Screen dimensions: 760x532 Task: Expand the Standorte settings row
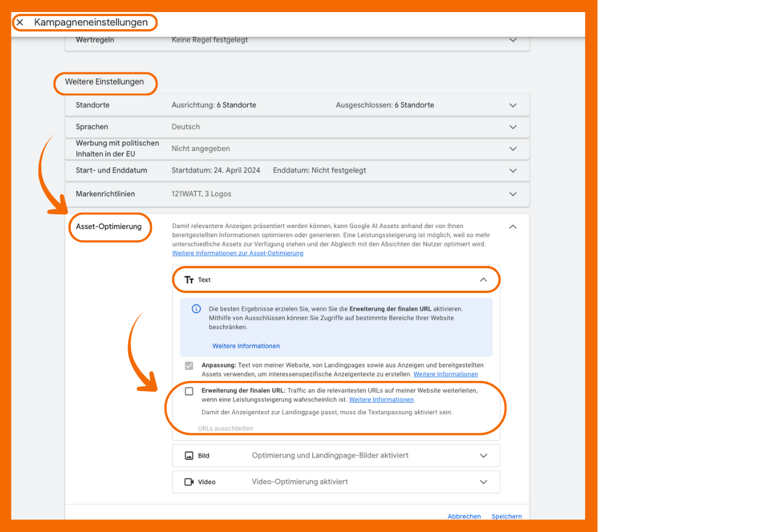(513, 105)
